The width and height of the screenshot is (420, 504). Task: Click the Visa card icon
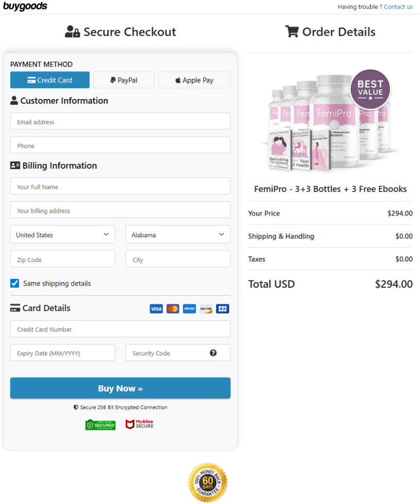tap(156, 309)
